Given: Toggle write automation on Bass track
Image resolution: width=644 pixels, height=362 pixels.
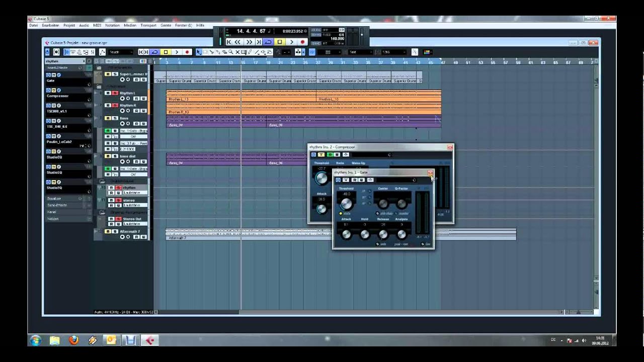Looking at the screenshot, I should pos(143,124).
